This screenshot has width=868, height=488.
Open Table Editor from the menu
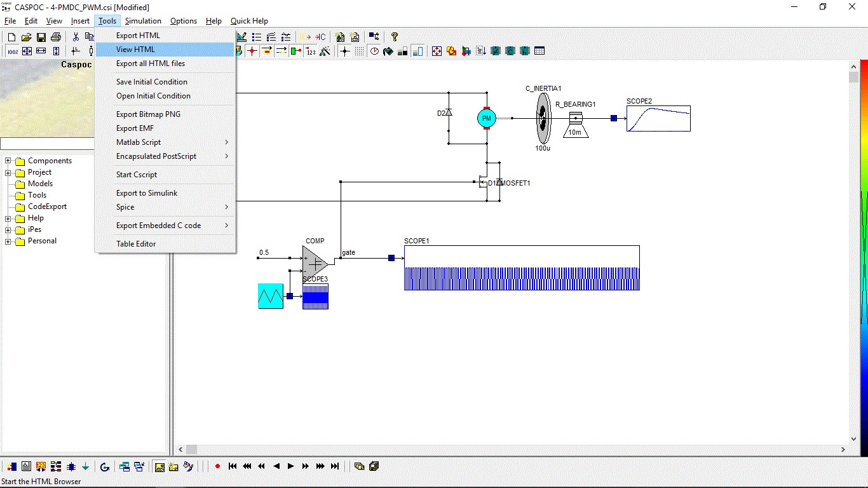pyautogui.click(x=165, y=244)
